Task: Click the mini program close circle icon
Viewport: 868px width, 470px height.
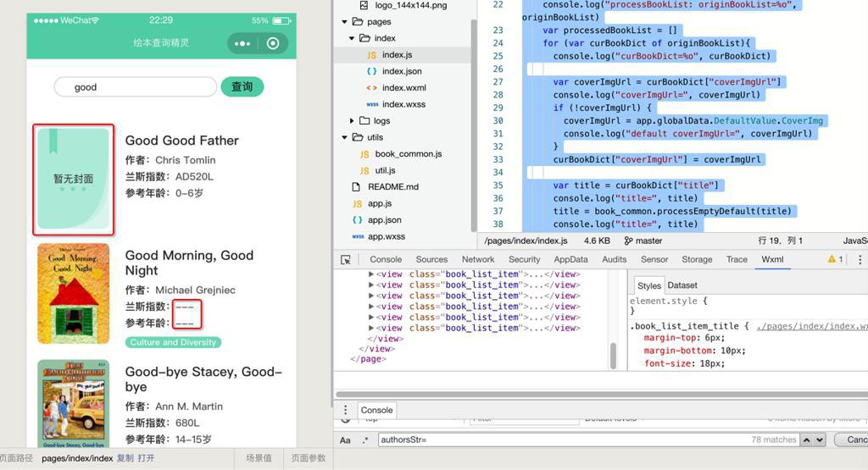Action: (273, 44)
